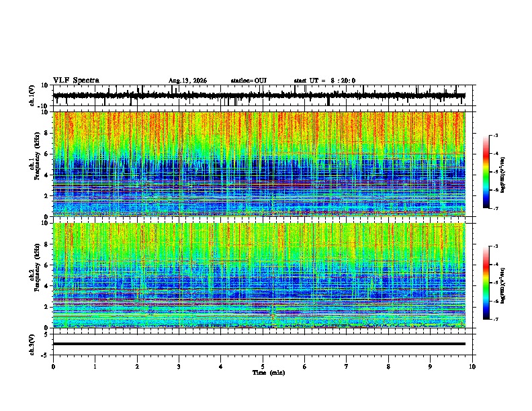Screen dimensions: 532x411
Task: Click the '-7' label on ch.1 color bar
Action: coord(496,209)
